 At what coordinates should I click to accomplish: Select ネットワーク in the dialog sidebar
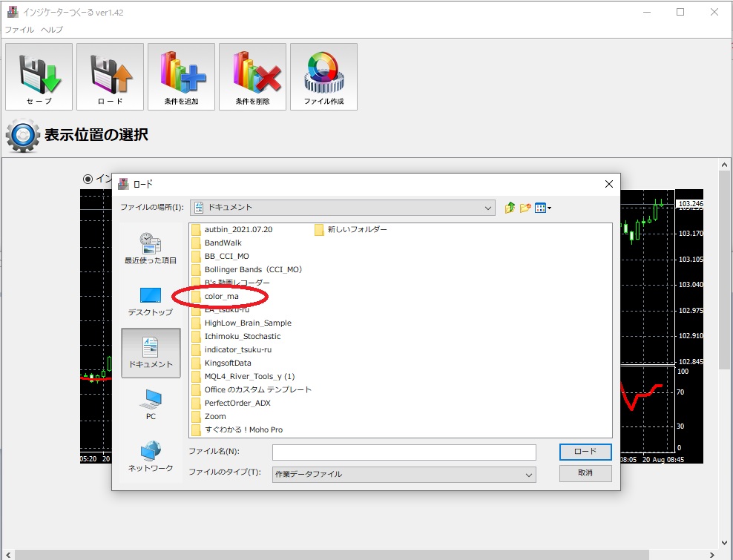pyautogui.click(x=151, y=456)
